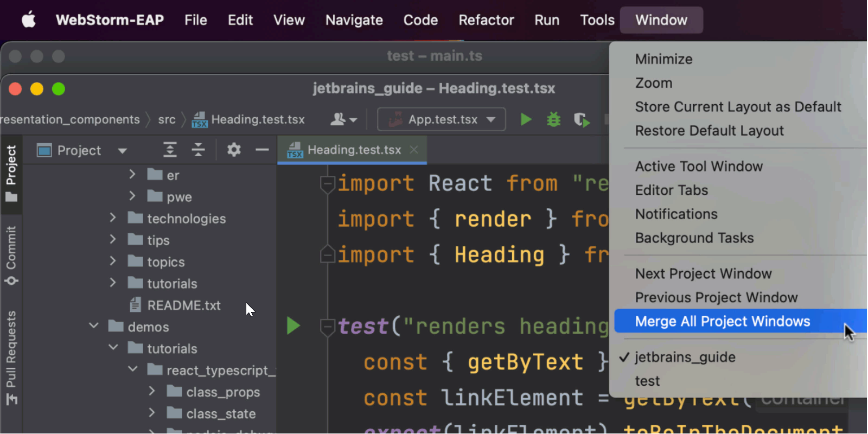Click the Project panel window icon

44,150
